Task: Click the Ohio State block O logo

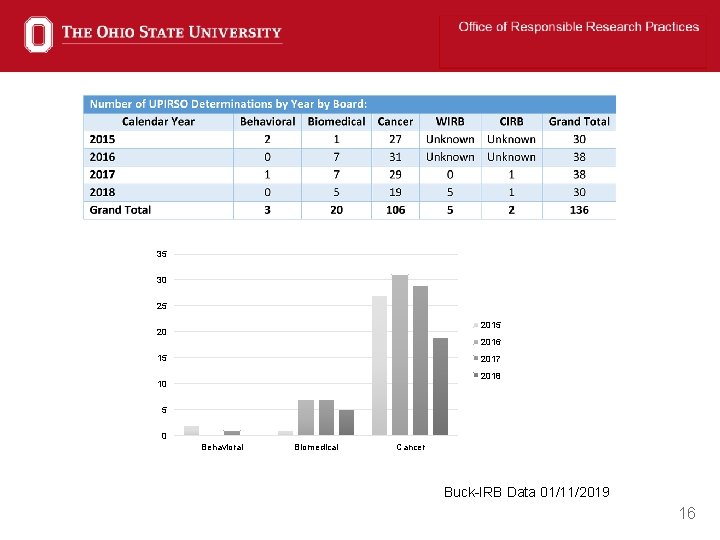Action: click(39, 34)
